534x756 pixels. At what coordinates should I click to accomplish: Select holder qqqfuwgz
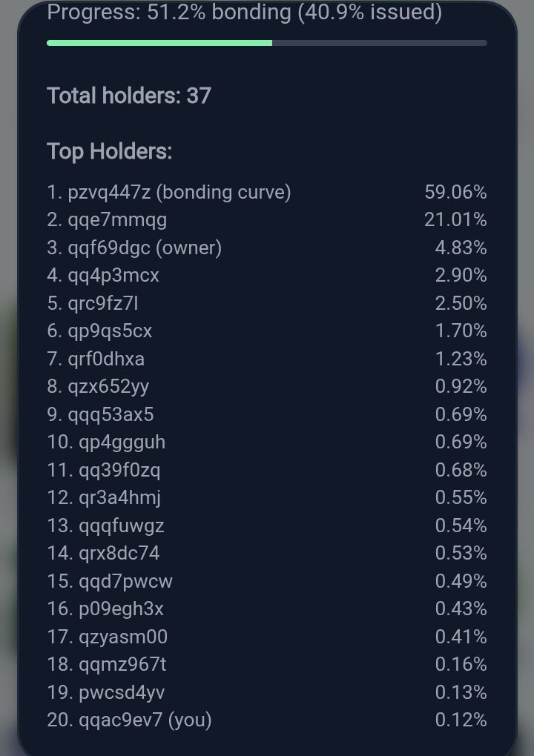pyautogui.click(x=267, y=525)
